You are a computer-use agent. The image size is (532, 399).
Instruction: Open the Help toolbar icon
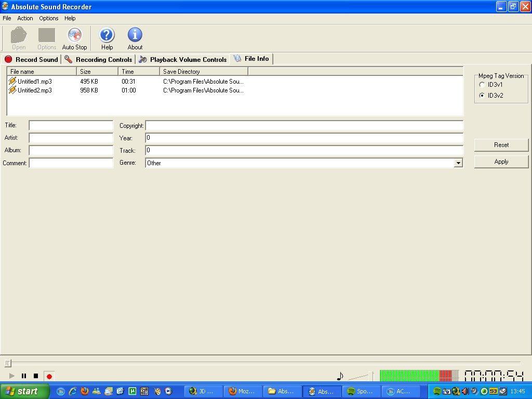click(x=107, y=37)
